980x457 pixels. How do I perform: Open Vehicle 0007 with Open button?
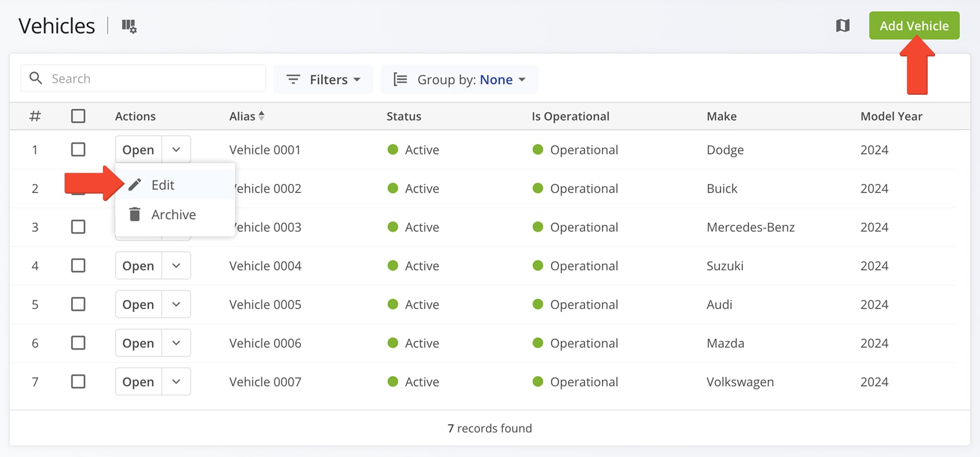[x=138, y=382]
